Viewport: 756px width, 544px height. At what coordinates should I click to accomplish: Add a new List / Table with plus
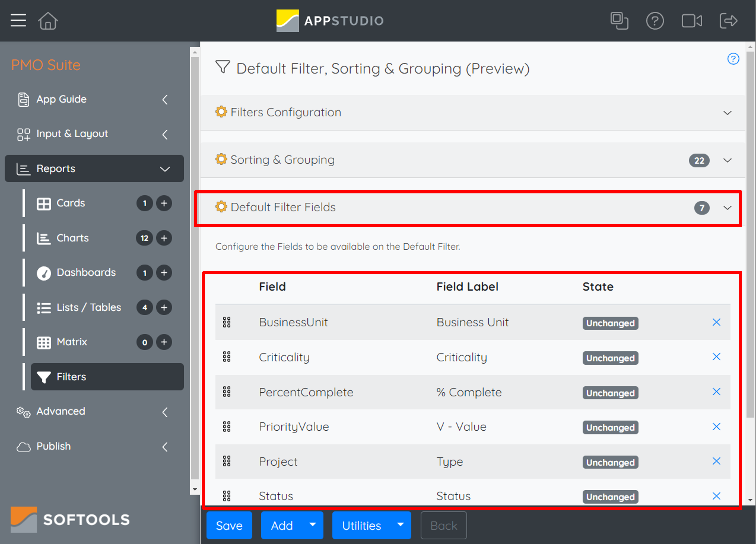tap(164, 307)
